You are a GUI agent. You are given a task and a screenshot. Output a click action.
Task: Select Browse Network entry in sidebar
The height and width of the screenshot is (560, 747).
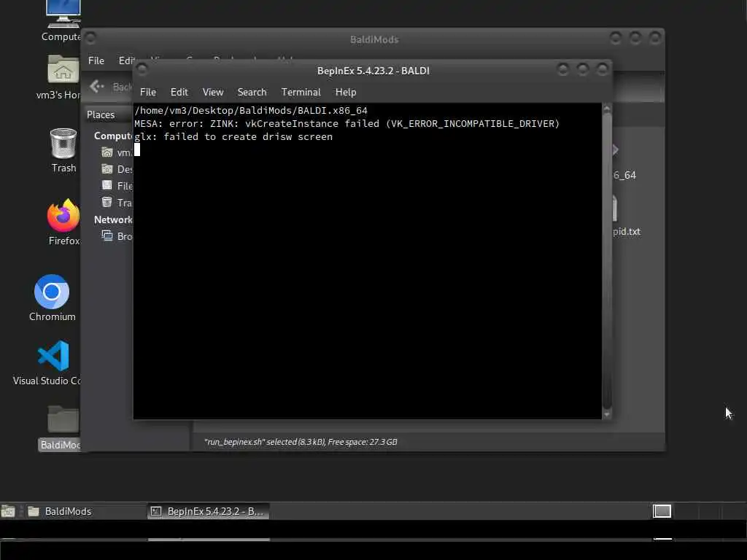click(x=117, y=236)
